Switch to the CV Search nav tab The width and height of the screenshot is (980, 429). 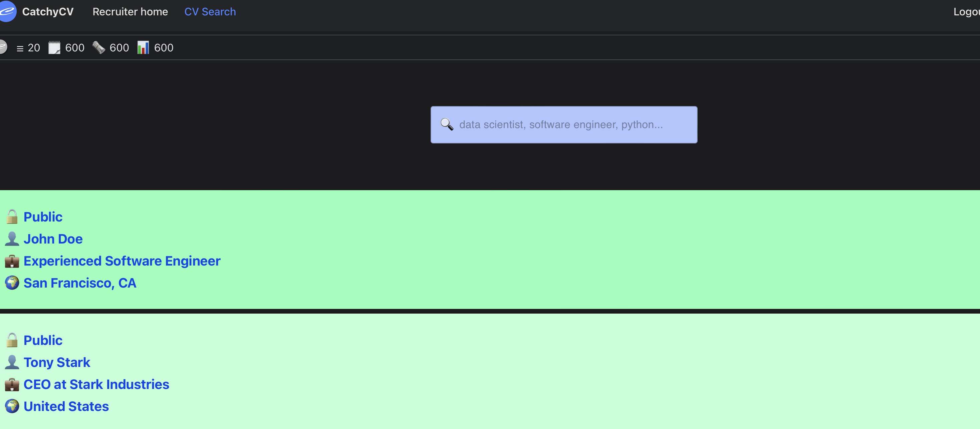coord(210,12)
